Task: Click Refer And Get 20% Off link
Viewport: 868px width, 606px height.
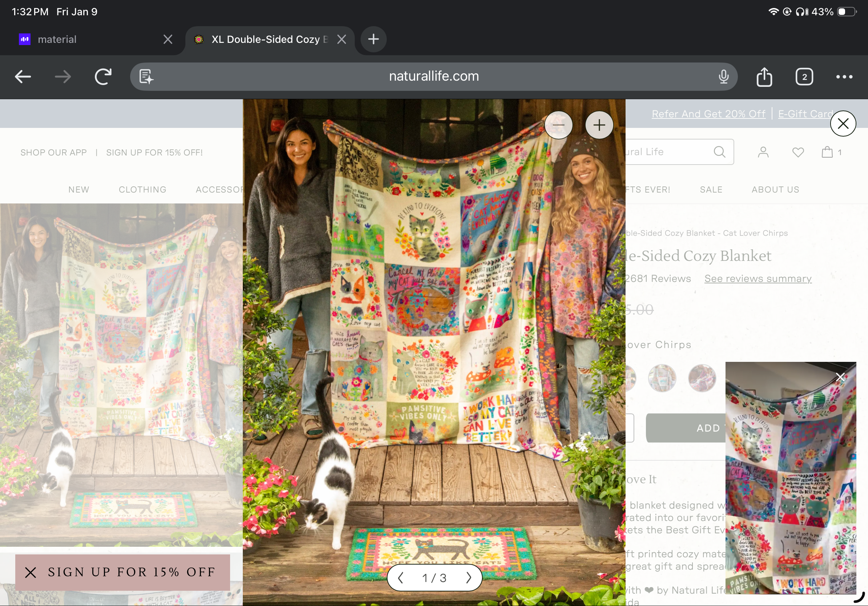Action: (708, 114)
